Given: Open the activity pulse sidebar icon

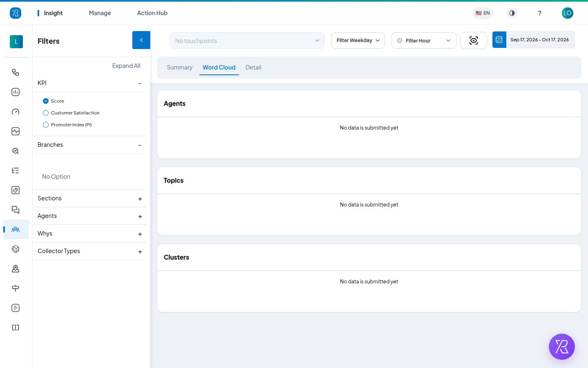Looking at the screenshot, I should [x=16, y=131].
